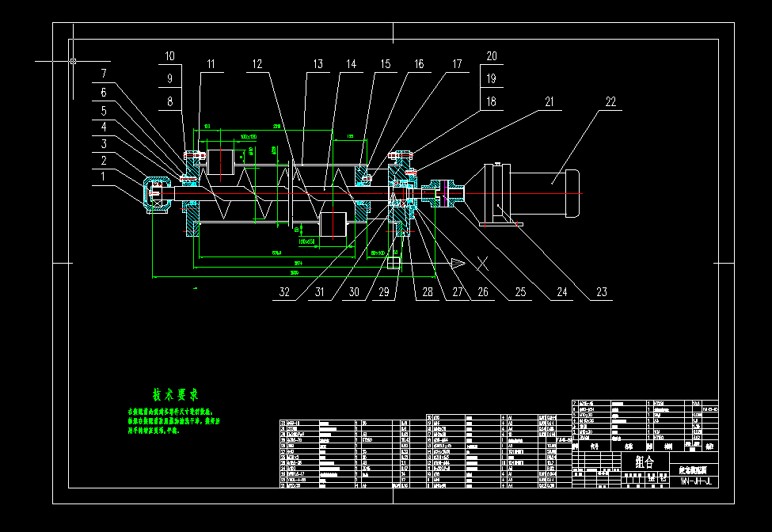772x532 pixels.
Task: Select callout number 28 below the drawing
Action: [428, 292]
